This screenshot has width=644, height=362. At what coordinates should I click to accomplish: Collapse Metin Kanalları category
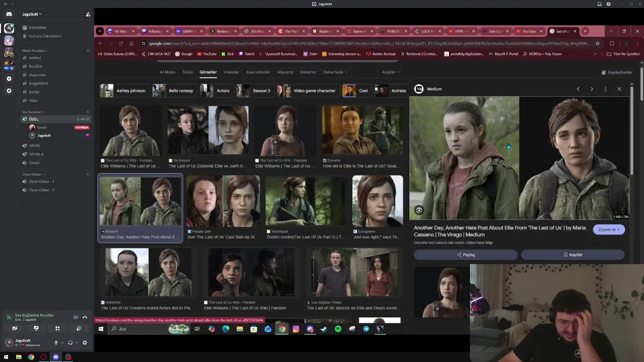pos(34,51)
